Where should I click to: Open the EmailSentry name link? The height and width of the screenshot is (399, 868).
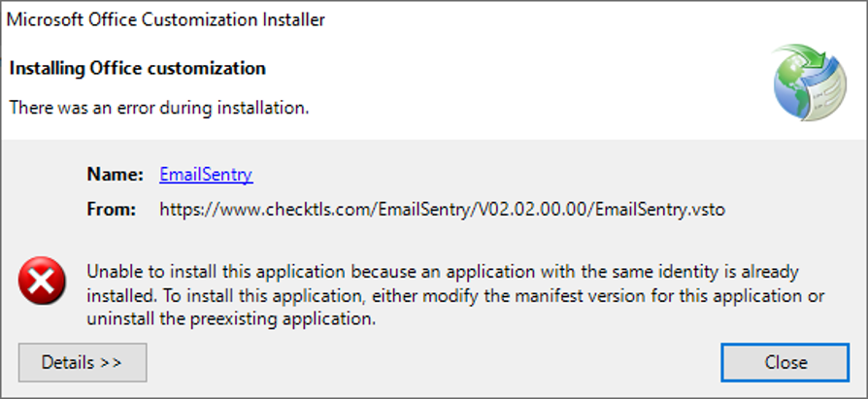pyautogui.click(x=206, y=175)
